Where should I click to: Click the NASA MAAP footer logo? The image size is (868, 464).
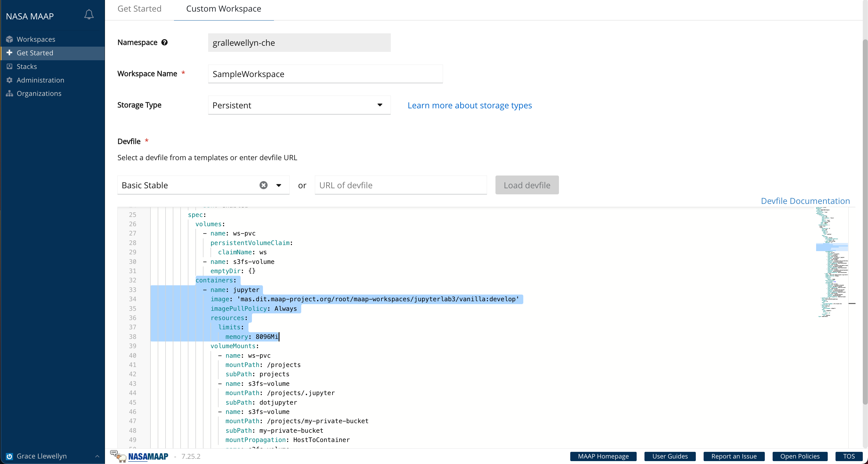[x=139, y=456]
